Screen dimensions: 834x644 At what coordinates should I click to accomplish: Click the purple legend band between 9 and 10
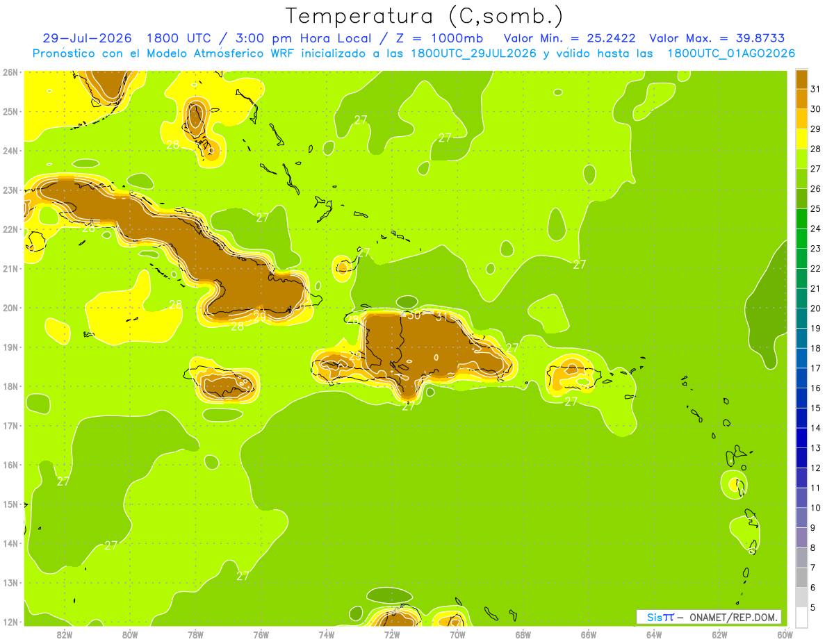click(x=801, y=517)
